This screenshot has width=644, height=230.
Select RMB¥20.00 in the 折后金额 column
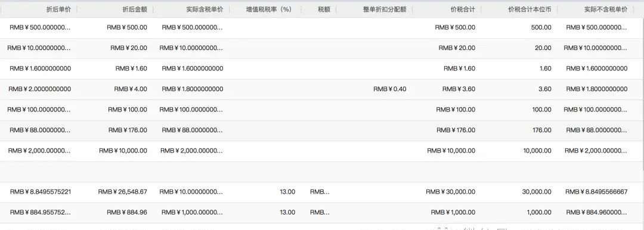click(x=129, y=48)
